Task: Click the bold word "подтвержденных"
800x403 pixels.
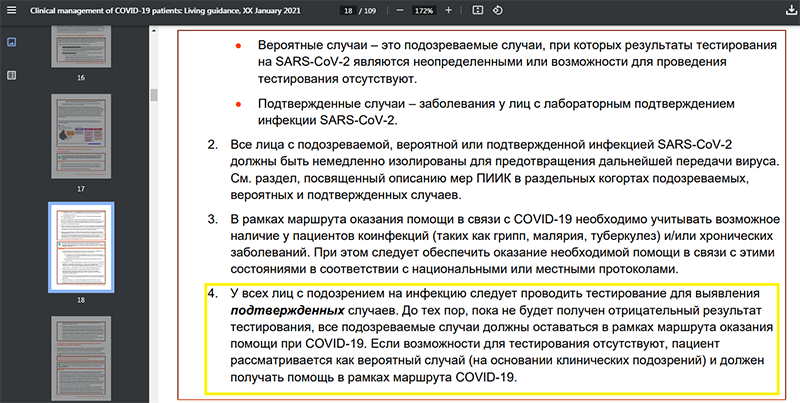Action: pyautogui.click(x=287, y=310)
